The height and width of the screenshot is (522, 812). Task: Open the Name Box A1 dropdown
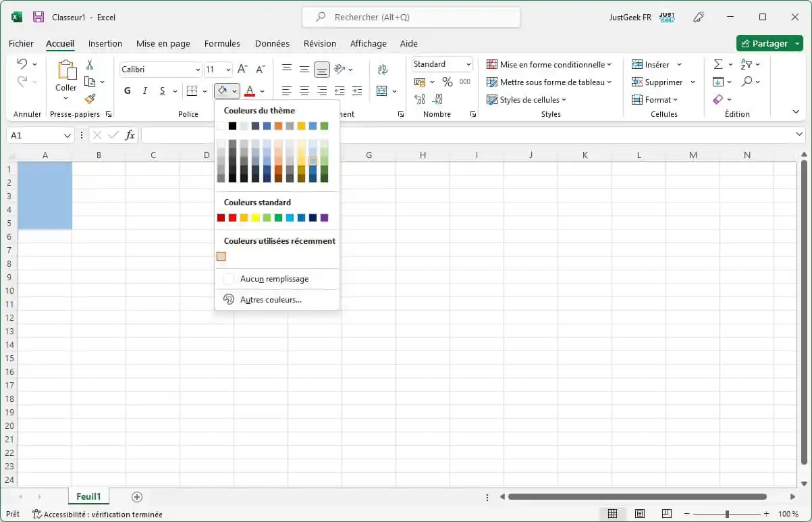[x=67, y=136]
